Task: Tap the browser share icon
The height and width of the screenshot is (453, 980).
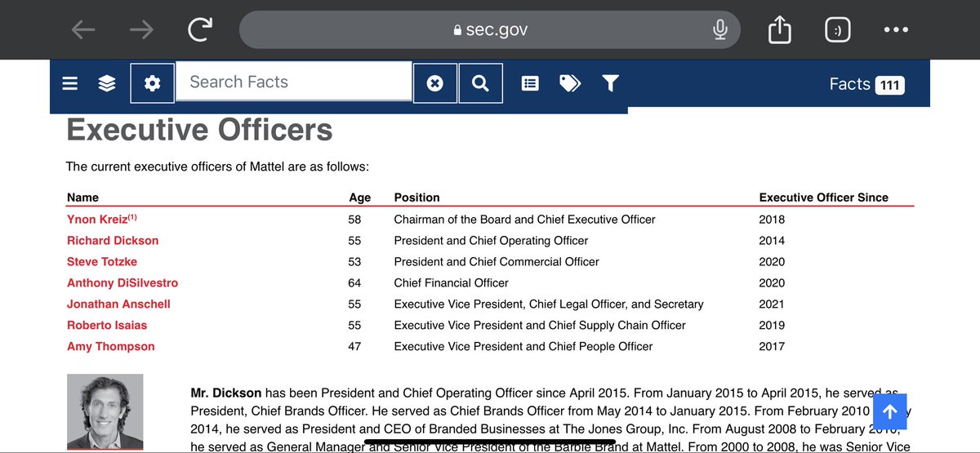Action: click(x=780, y=29)
